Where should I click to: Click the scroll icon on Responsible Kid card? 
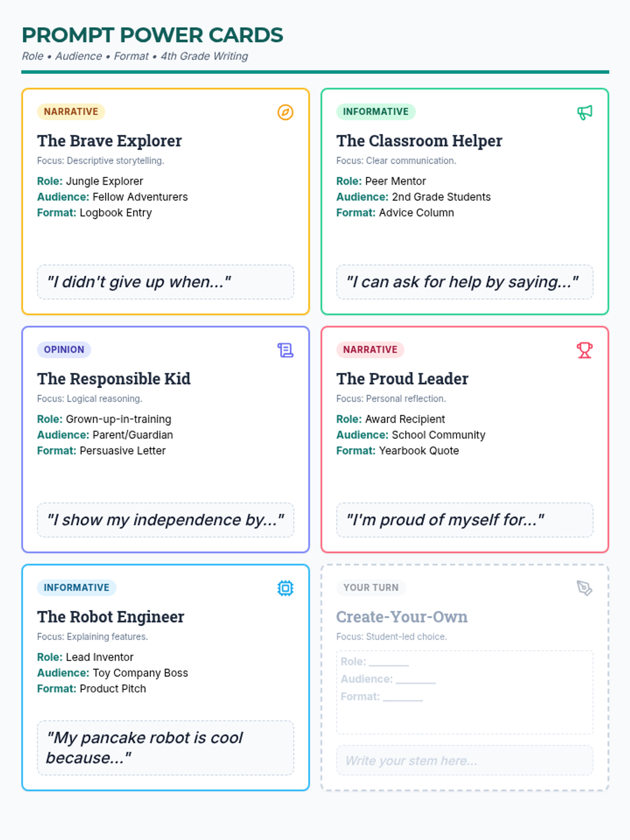pyautogui.click(x=286, y=350)
